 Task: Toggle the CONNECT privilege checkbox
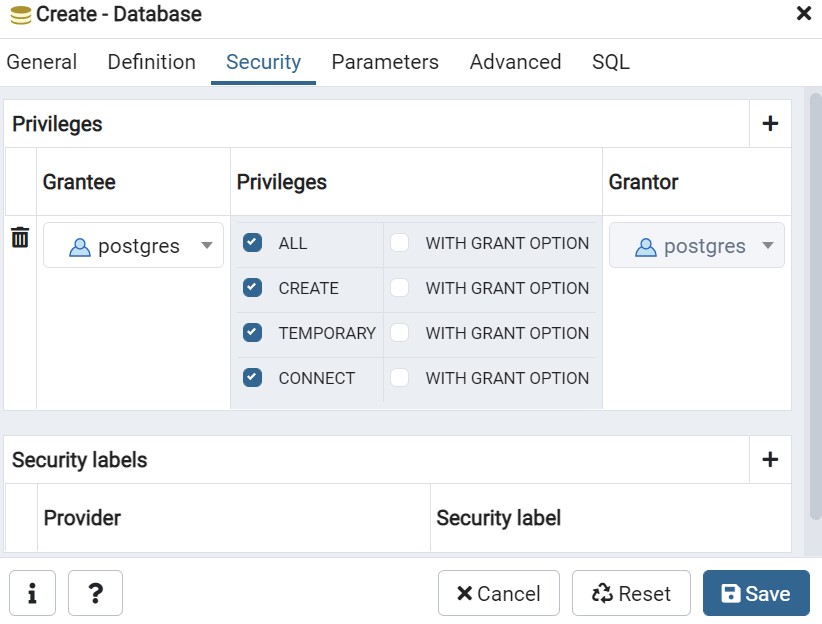point(253,378)
